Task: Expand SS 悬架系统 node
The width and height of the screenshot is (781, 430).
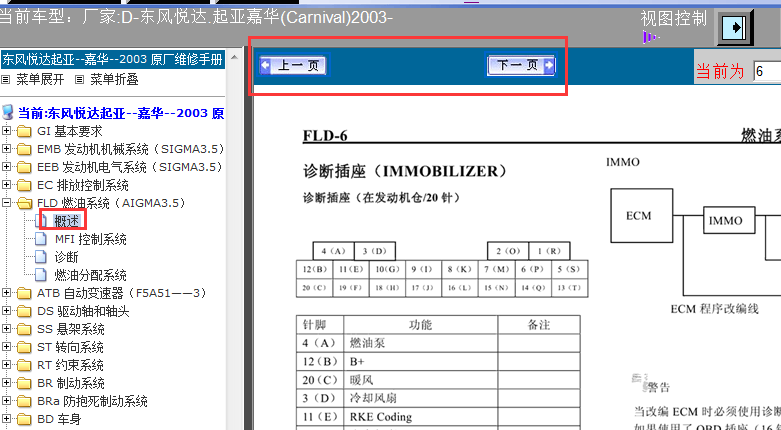Action: click(6, 329)
